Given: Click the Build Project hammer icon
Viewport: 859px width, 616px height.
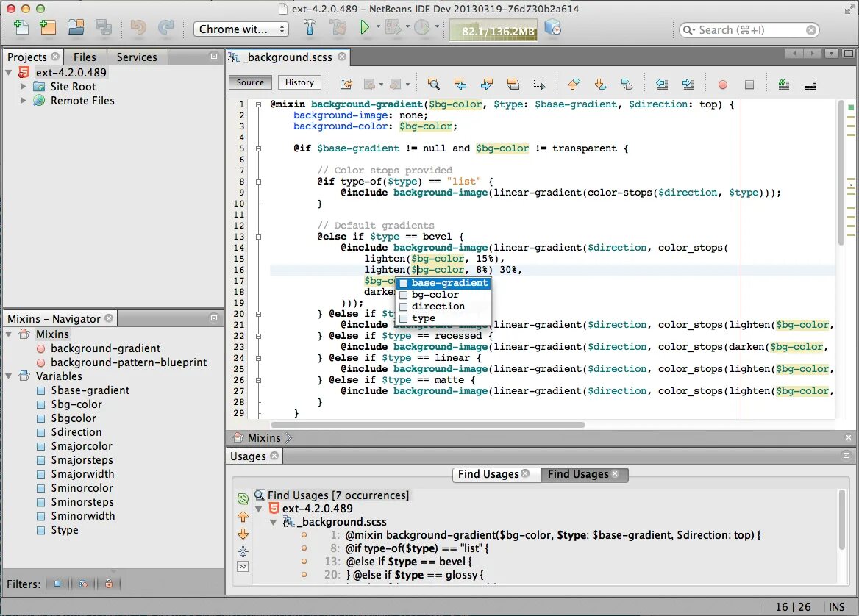Looking at the screenshot, I should pyautogui.click(x=310, y=28).
